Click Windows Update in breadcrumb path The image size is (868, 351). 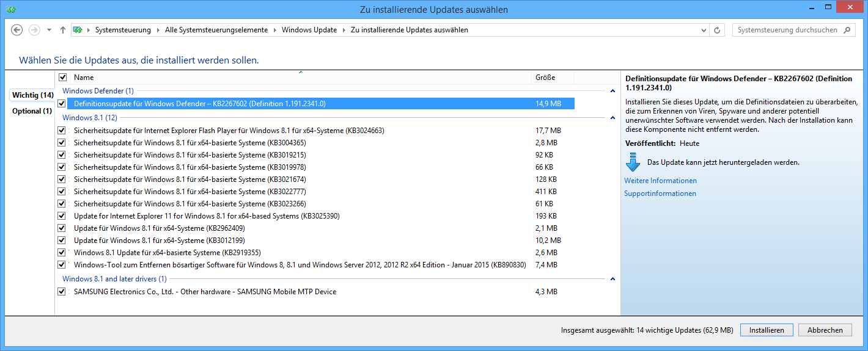point(309,30)
